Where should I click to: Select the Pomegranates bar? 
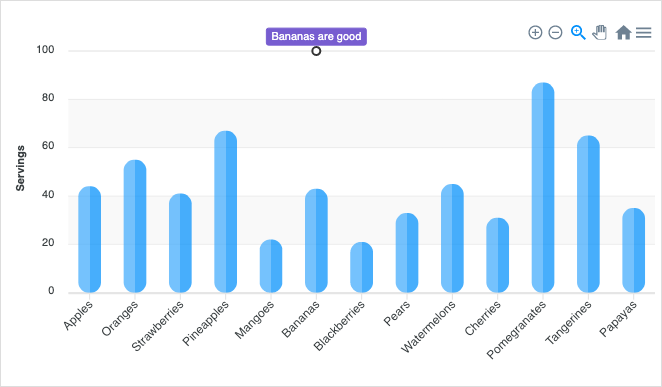click(x=543, y=187)
